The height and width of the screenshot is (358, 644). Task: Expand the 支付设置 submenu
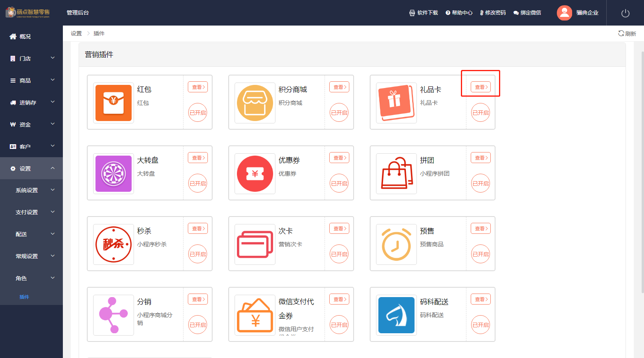tap(31, 212)
